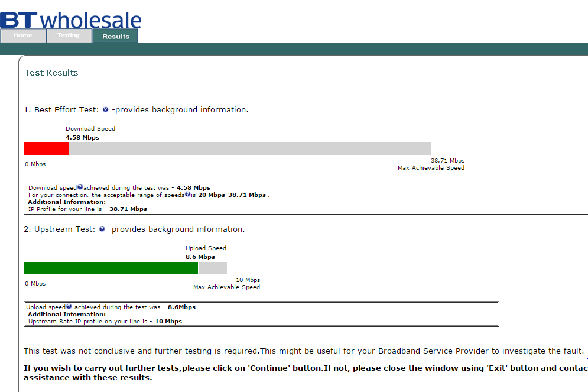Click the BT wholesale logo
Image resolution: width=588 pixels, height=392 pixels.
point(71,20)
